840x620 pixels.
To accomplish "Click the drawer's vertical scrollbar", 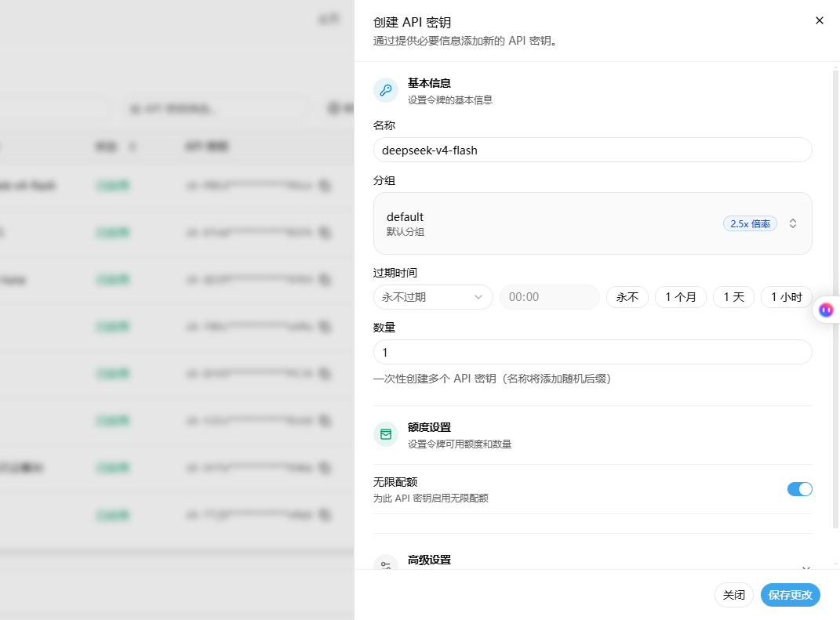I will coord(835,299).
